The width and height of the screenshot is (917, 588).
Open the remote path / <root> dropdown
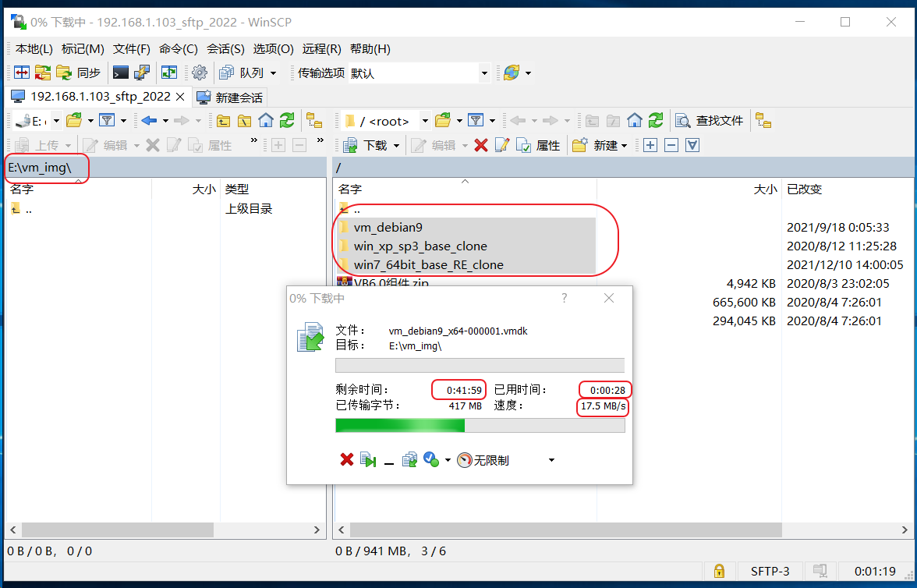click(426, 120)
